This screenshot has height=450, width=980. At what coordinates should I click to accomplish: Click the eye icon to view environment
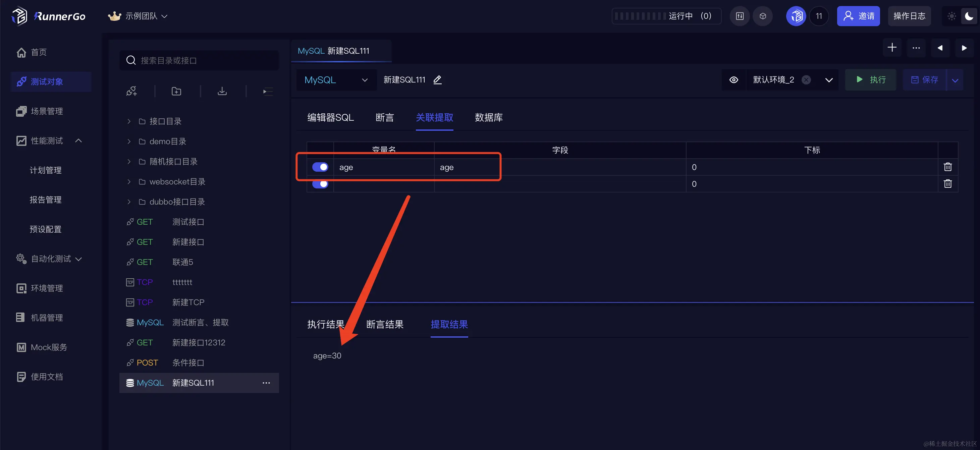click(733, 80)
